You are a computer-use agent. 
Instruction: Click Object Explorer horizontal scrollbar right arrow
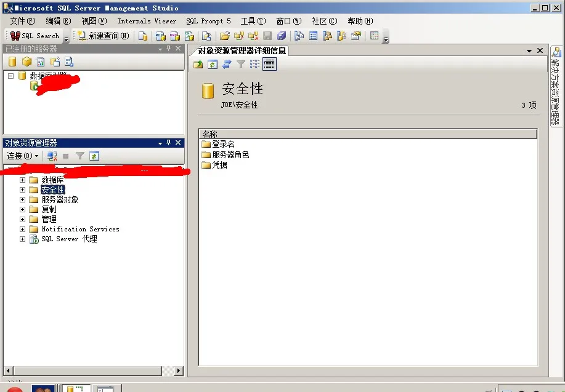178,370
